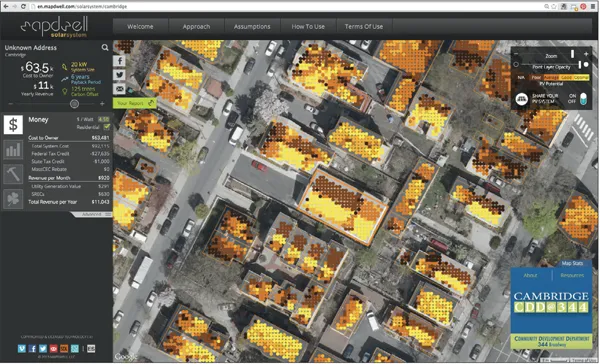This screenshot has width=600, height=364.
Task: Open the Welcome menu item
Action: tap(140, 27)
